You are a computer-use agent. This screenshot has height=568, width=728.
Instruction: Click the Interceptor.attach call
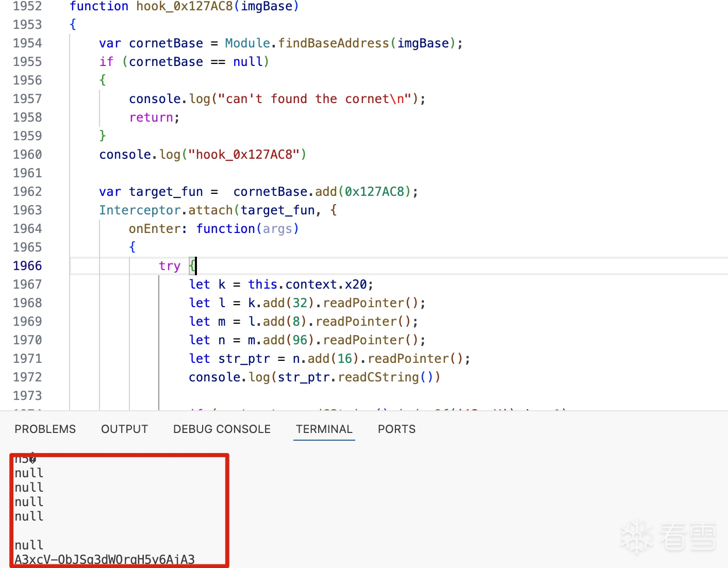pos(218,210)
